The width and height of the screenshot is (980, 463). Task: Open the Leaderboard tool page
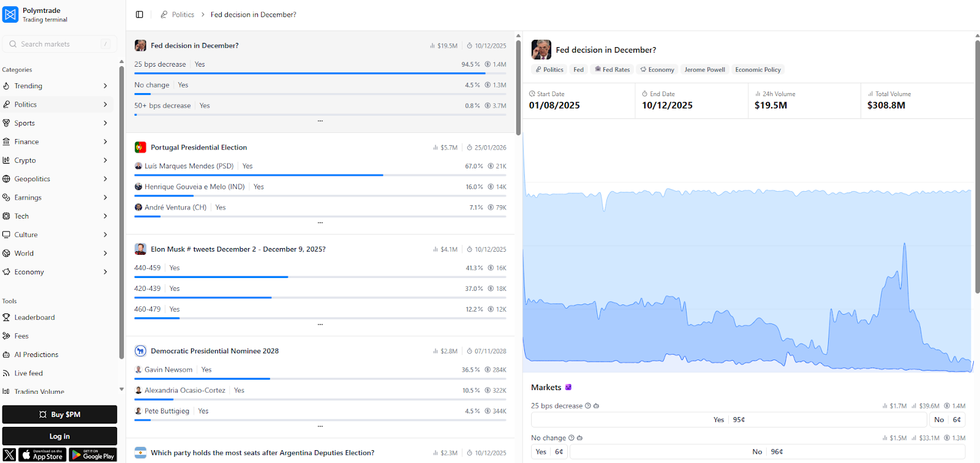pos(34,317)
